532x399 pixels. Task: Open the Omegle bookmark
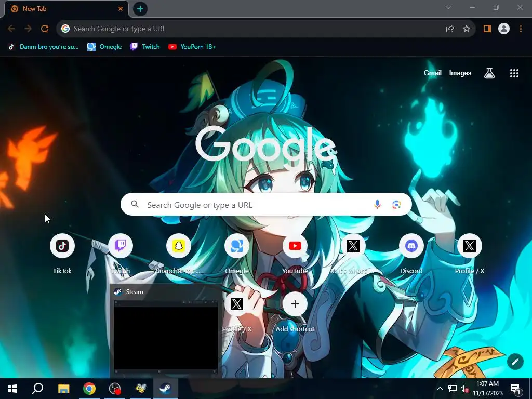point(105,47)
